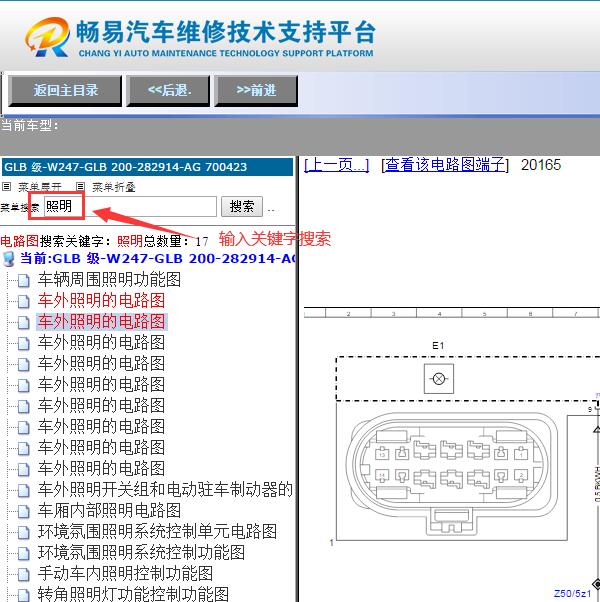Select the GLB 级-W247-GLB 200 header bar
Viewport: 600px width, 602px height.
(x=147, y=167)
